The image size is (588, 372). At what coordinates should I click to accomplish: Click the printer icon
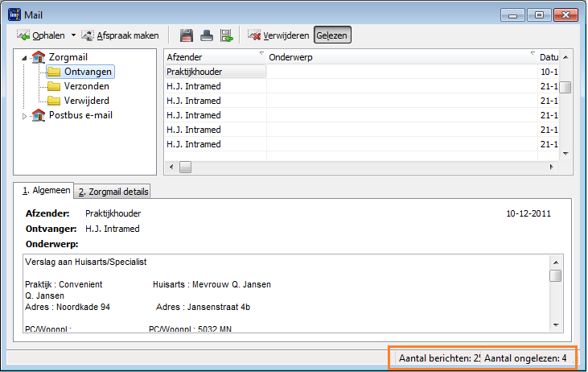pyautogui.click(x=207, y=35)
